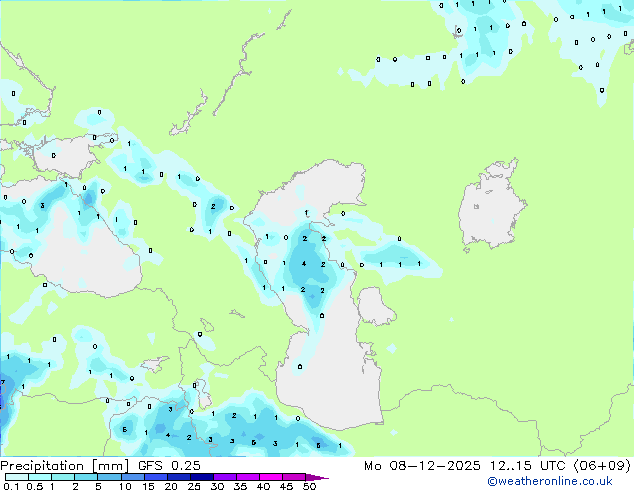Pick the 45–50 mm legend color box
This screenshot has height=490, width=634.
[294, 477]
